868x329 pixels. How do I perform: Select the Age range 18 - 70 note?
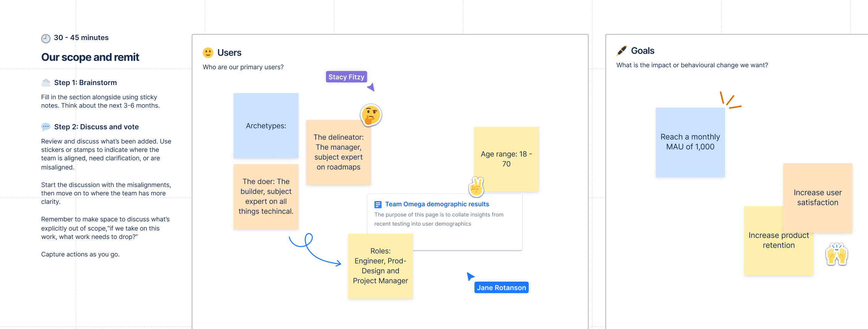pos(506,159)
